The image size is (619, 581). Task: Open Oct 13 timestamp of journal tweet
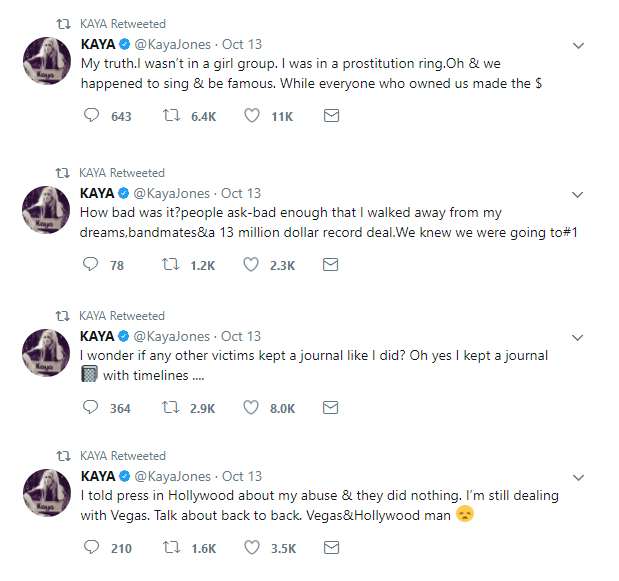(241, 336)
